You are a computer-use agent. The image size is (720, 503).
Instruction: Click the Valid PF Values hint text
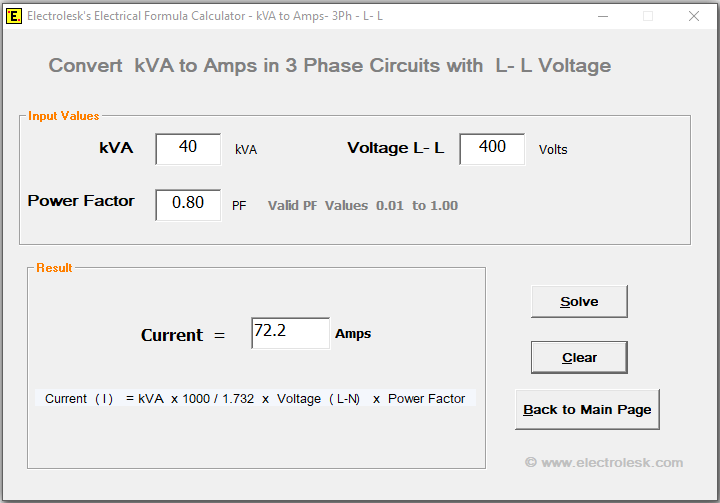(x=363, y=206)
